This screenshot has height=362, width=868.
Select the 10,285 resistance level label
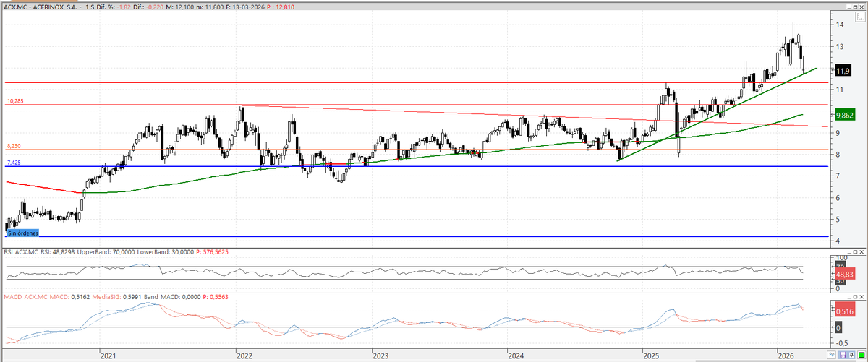[15, 101]
